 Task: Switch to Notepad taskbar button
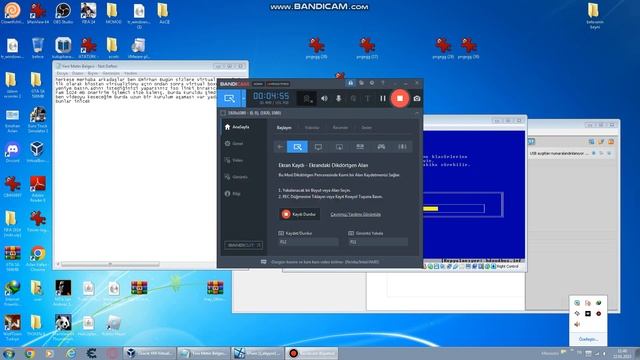tap(204, 353)
